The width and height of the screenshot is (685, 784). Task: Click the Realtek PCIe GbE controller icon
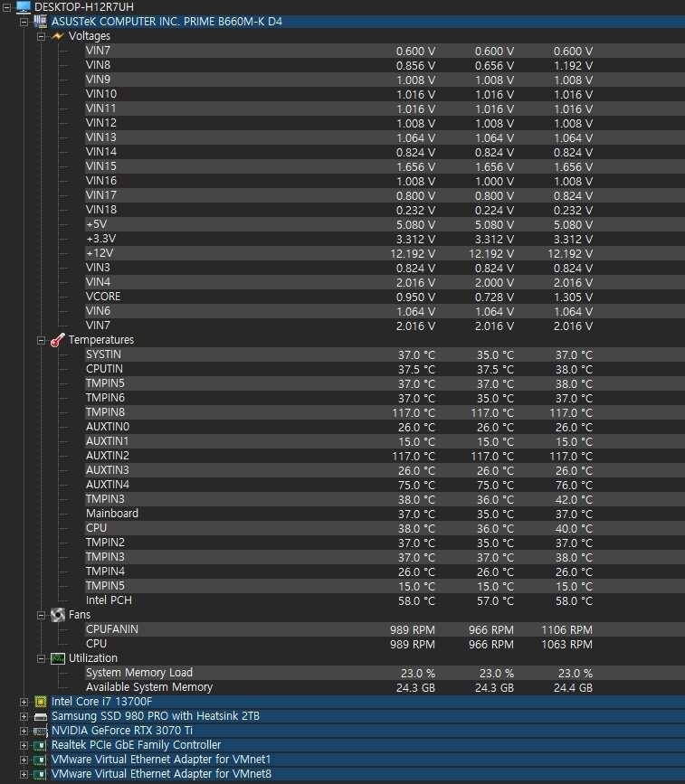[40, 745]
